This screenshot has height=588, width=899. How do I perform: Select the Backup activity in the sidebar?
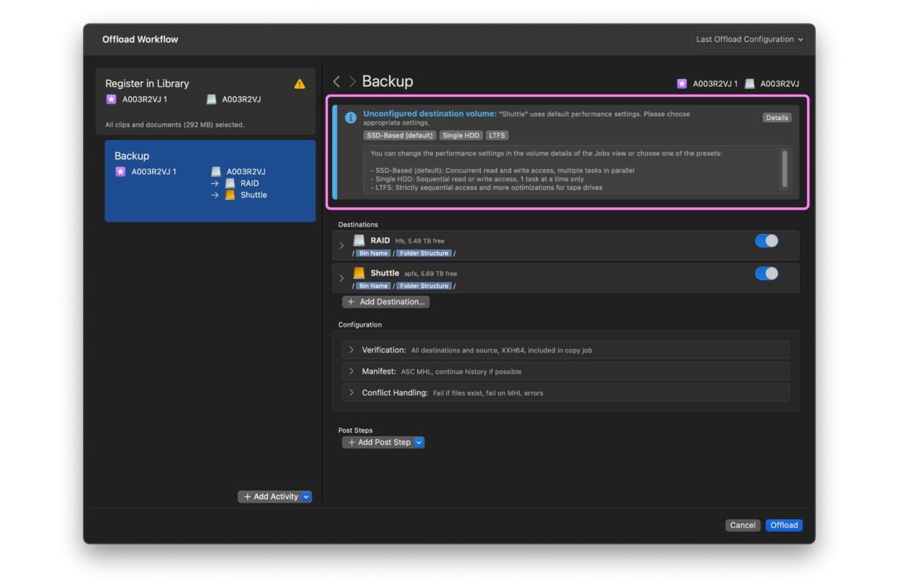[x=210, y=181]
